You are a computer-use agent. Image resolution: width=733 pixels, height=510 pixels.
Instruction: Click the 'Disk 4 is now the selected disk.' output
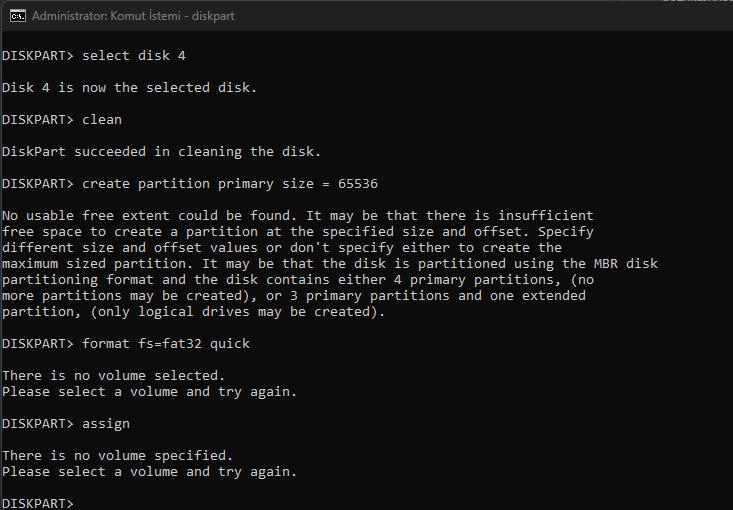(129, 88)
